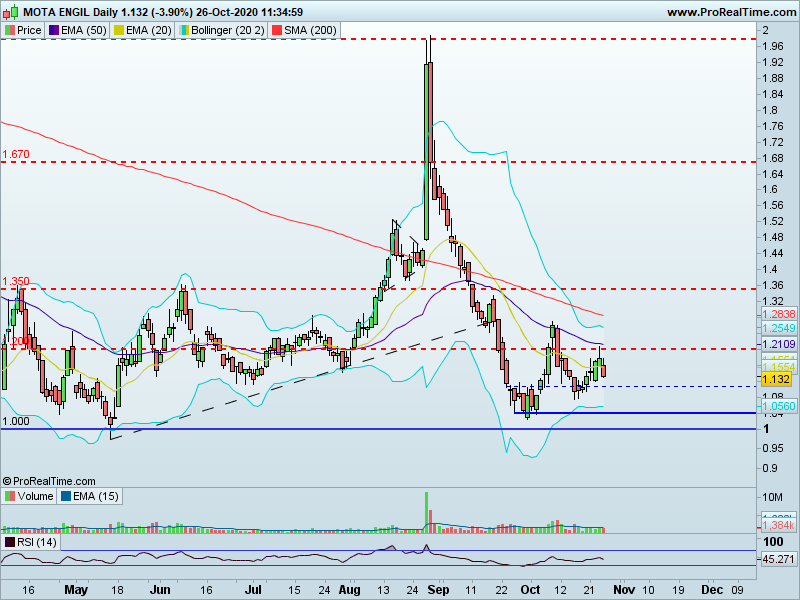Screen dimensions: 800x600
Task: Select the EMA (15) volume indicator legend
Action: [x=89, y=496]
